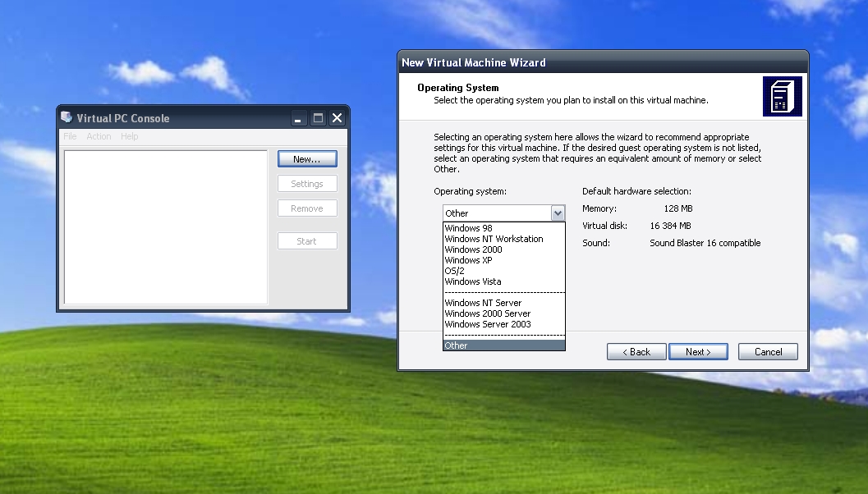Click the computer tower icon in wizard header
Image resolution: width=868 pixels, height=494 pixels.
click(783, 96)
